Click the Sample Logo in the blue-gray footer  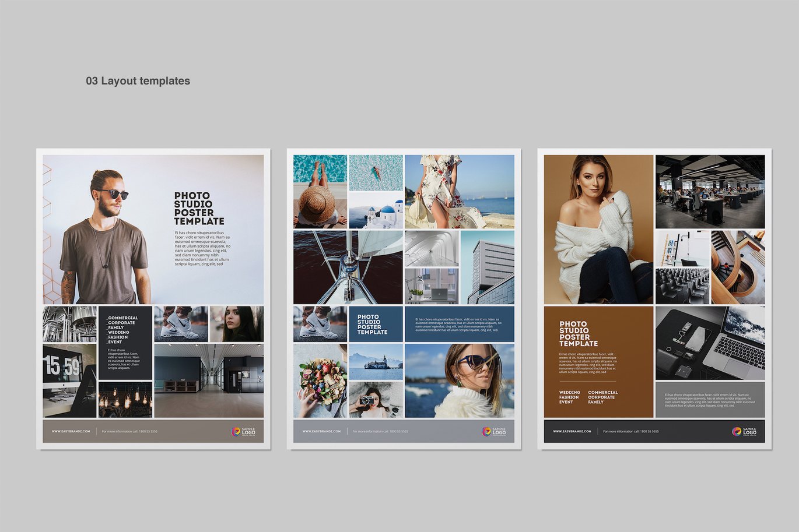(494, 432)
